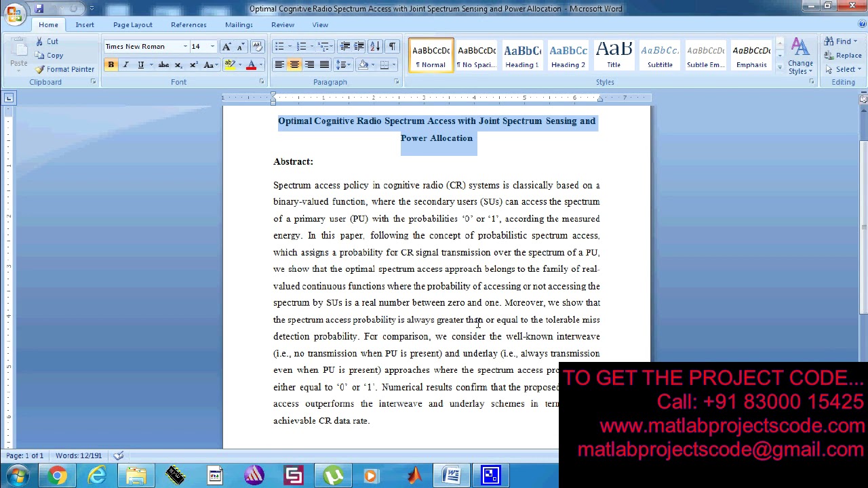
Task: Click the red font color button
Action: click(x=251, y=65)
